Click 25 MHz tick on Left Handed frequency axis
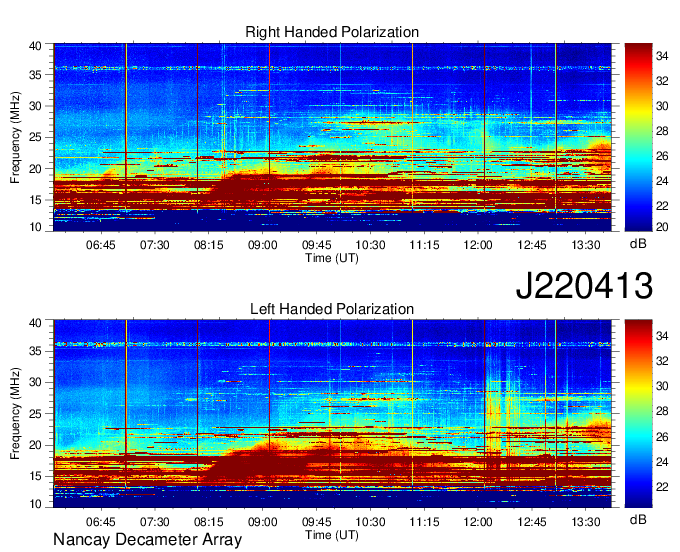Viewport: 680px width, 552px height. tap(35, 414)
